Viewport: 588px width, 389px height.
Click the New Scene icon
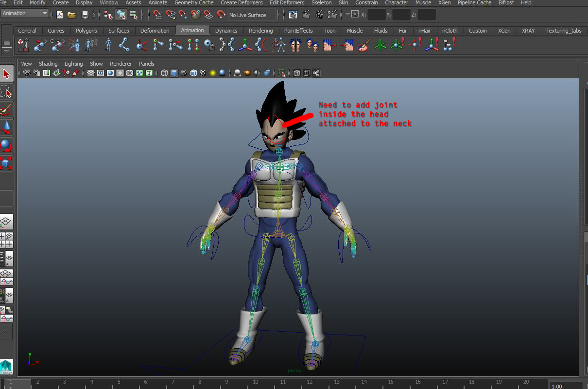[59, 15]
